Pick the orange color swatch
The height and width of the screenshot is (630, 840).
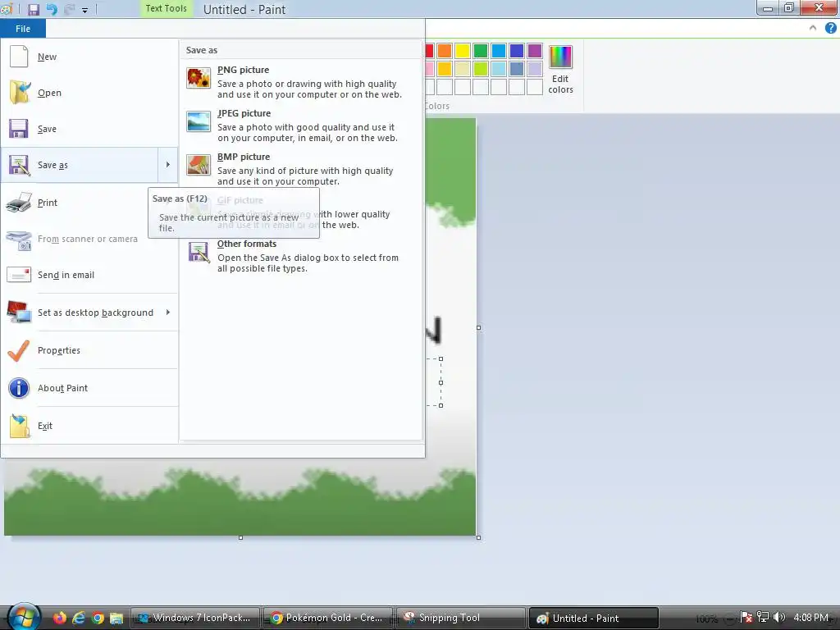coord(444,51)
